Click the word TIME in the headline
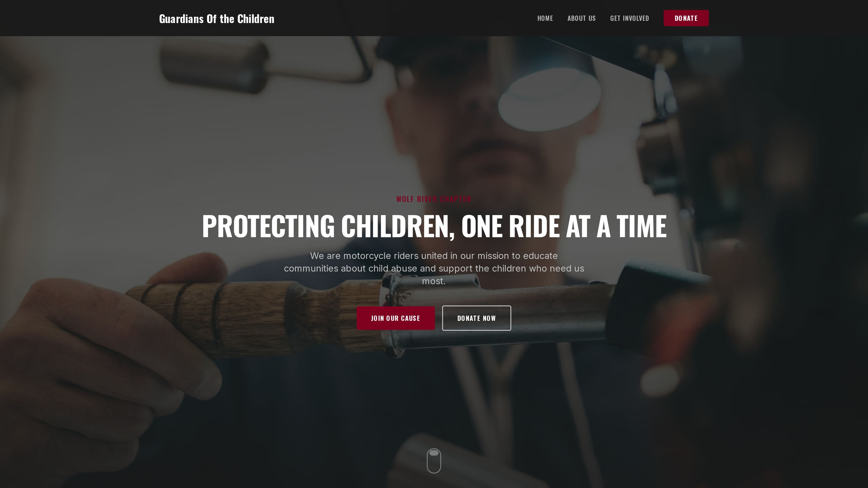The image size is (868, 488). [642, 226]
